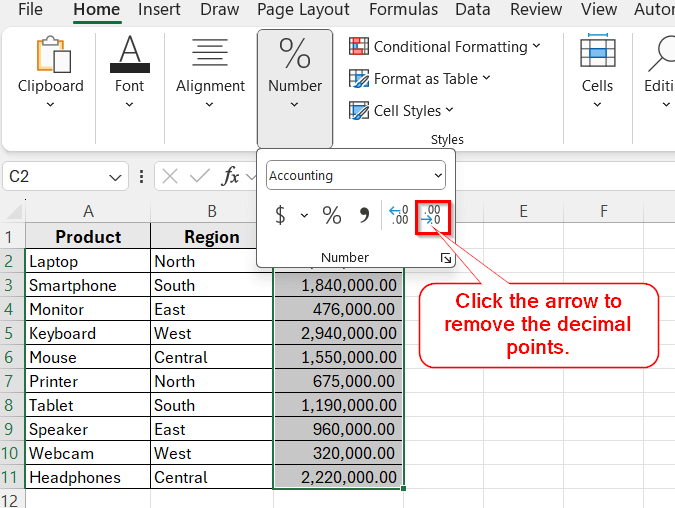Select cell with 2,220,000.00
Screen dimensions: 675x508
(x=338, y=477)
